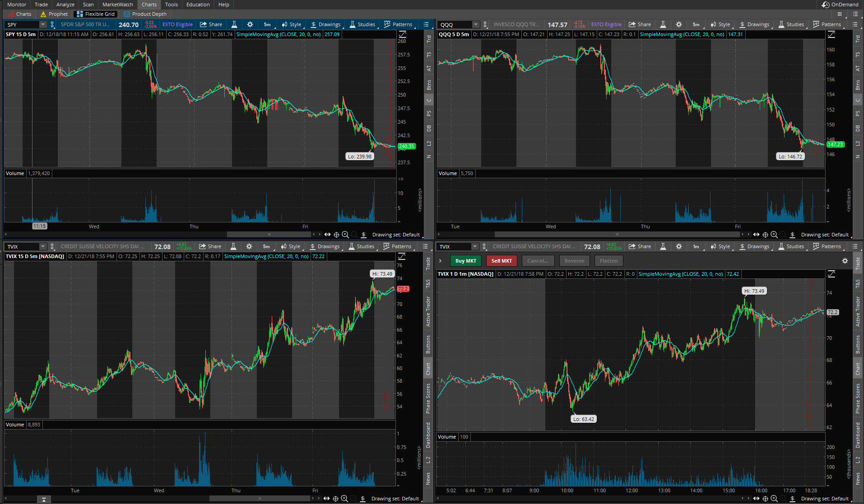Toggle price axis scale icon on TVIX 5m chart
The height and width of the screenshot is (504, 864).
click(402, 256)
